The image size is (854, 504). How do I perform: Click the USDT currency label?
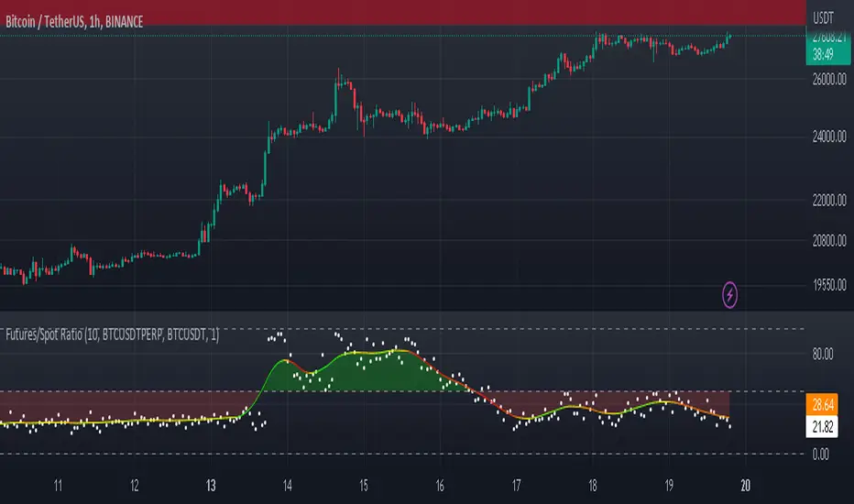pos(823,18)
